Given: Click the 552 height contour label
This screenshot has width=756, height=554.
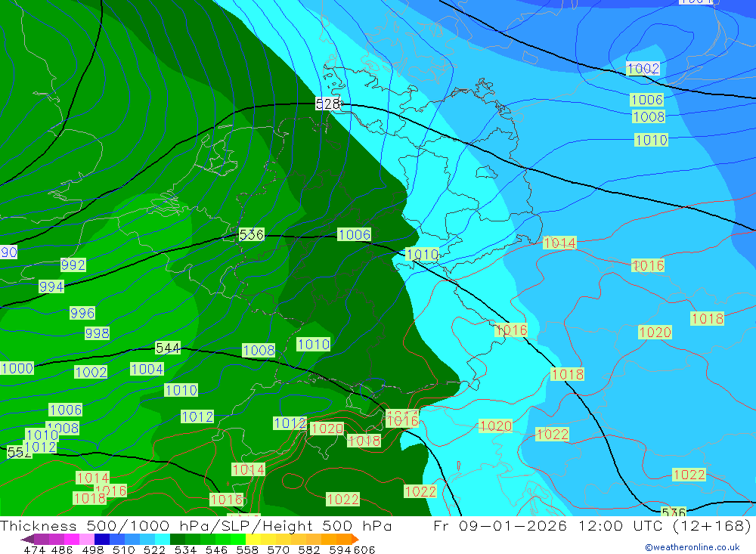Looking at the screenshot, I should (19, 452).
